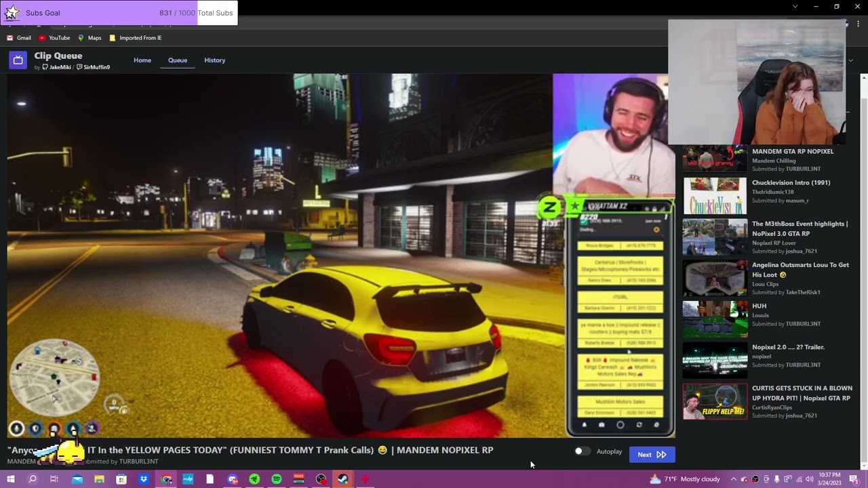868x488 pixels.
Task: Click the Chucklevision Intro (1991) title
Action: (791, 182)
